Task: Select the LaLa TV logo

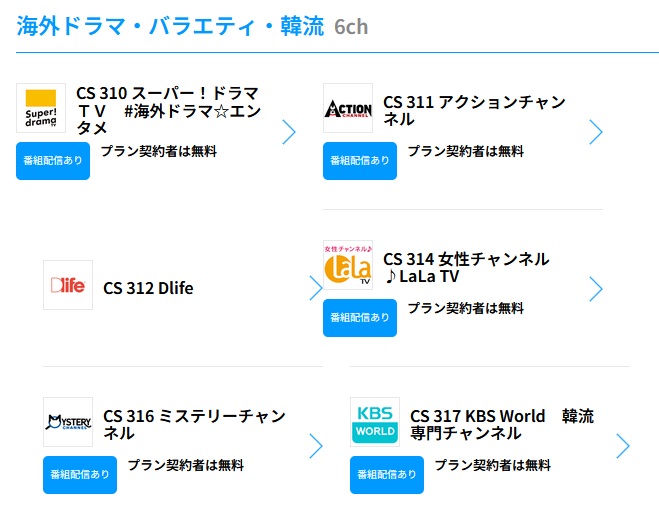Action: [x=348, y=265]
